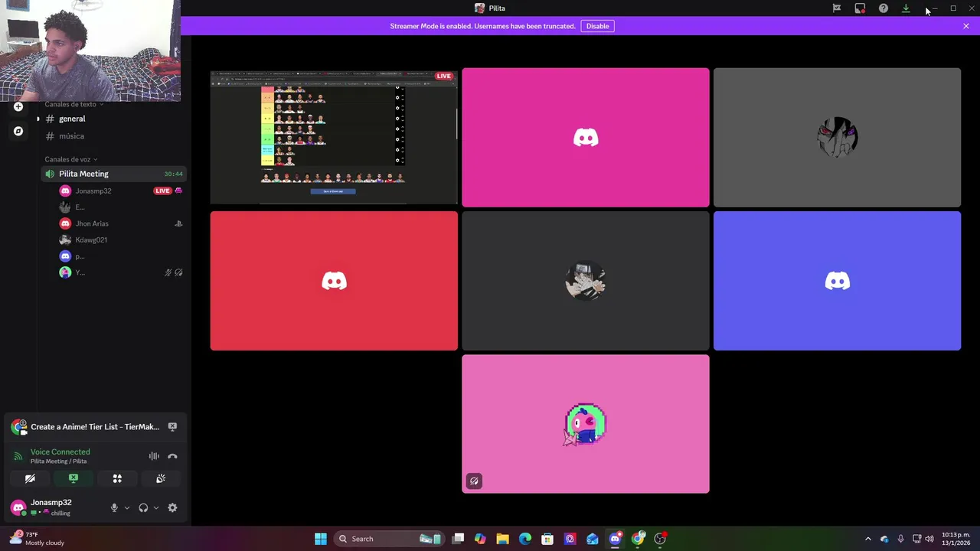Open the taskbar clock and date
The width and height of the screenshot is (980, 551).
956,539
